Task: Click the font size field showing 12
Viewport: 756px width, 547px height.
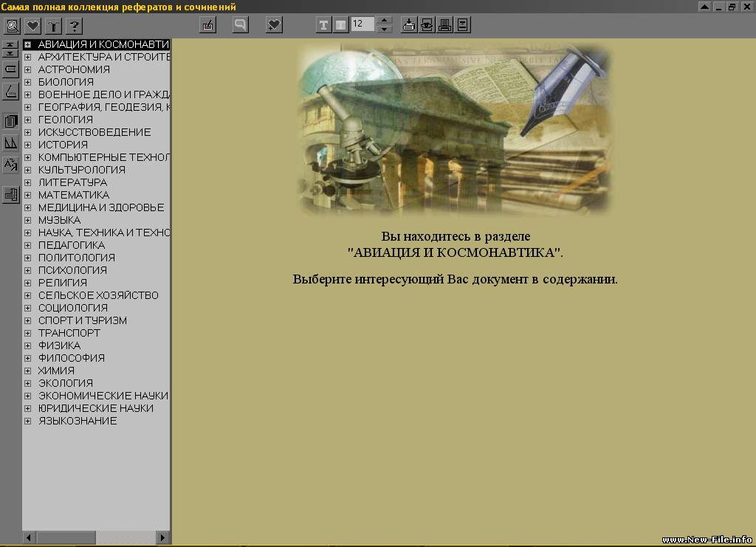Action: [362, 24]
